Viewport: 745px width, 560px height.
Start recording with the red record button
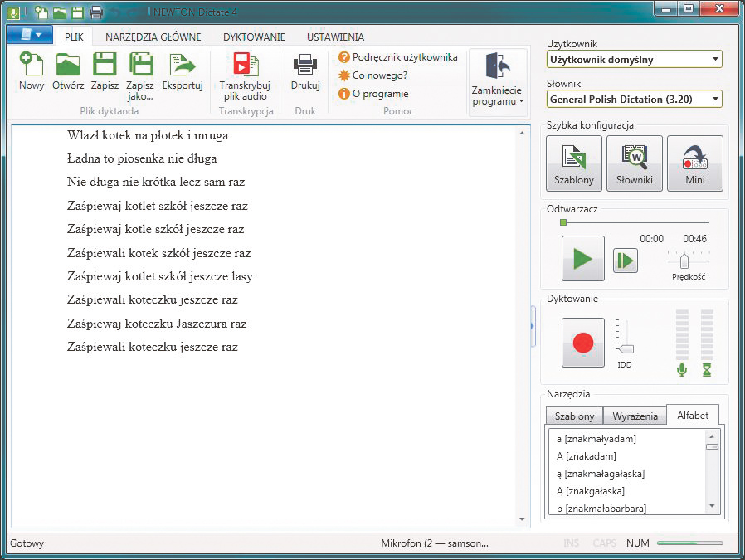click(583, 342)
